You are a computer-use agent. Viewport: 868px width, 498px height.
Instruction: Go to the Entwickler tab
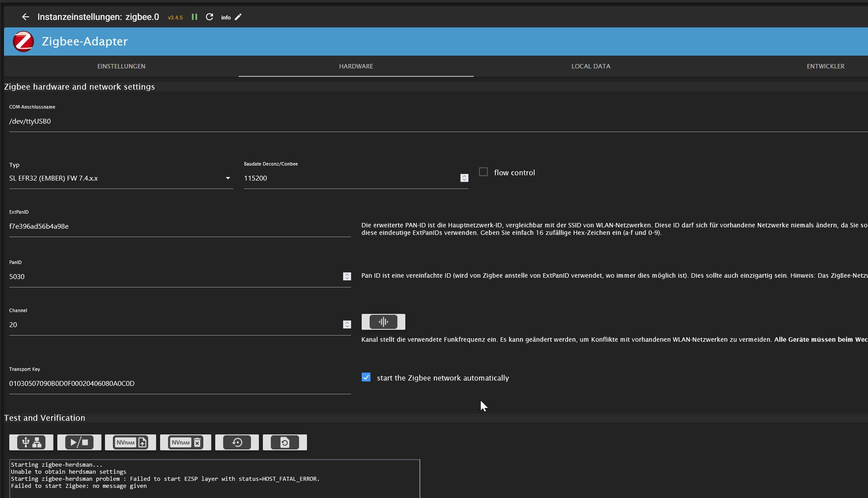point(826,66)
